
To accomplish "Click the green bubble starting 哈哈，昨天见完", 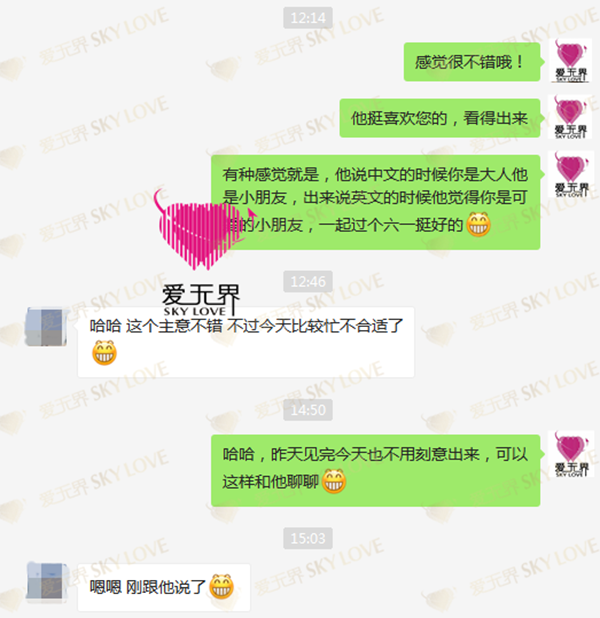I will coord(376,471).
